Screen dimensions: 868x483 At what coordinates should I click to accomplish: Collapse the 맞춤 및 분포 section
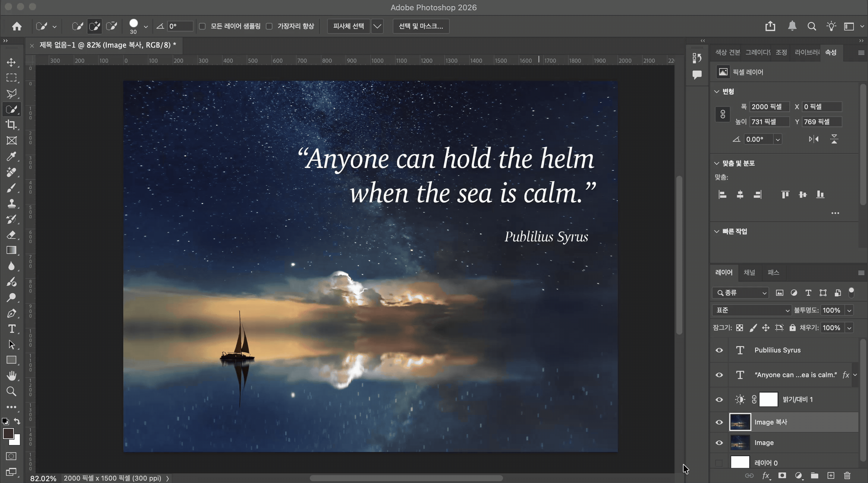click(x=717, y=163)
